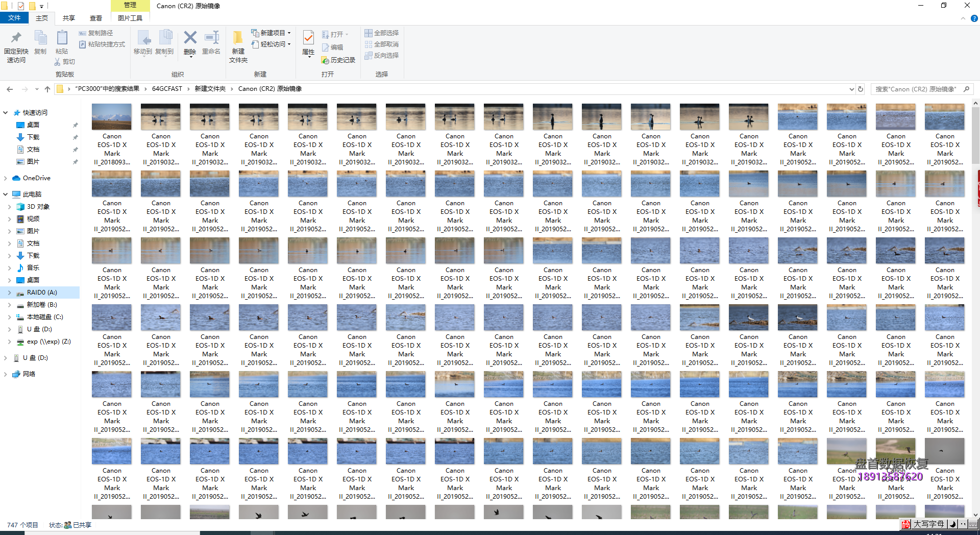Click the Up one level arrow
This screenshot has height=535, width=980.
(47, 89)
